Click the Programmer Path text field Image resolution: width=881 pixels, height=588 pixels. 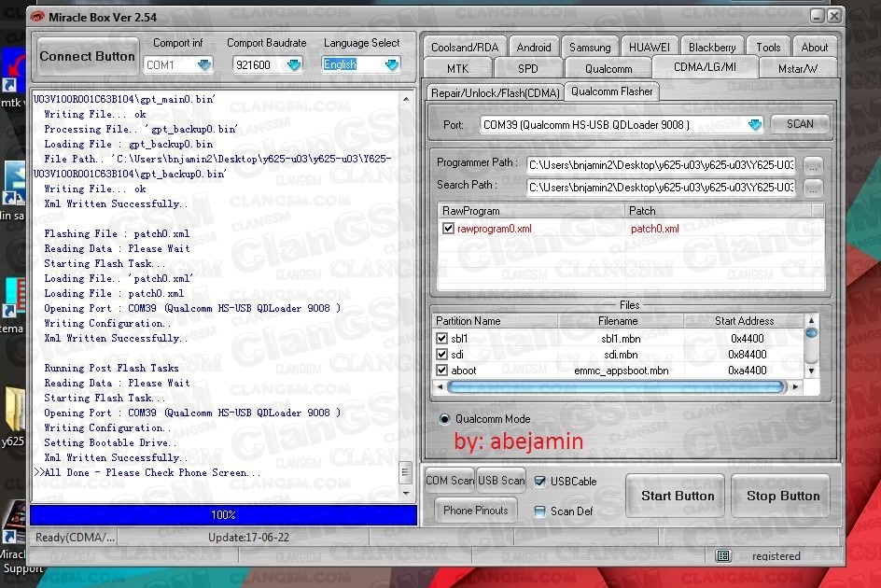(661, 165)
